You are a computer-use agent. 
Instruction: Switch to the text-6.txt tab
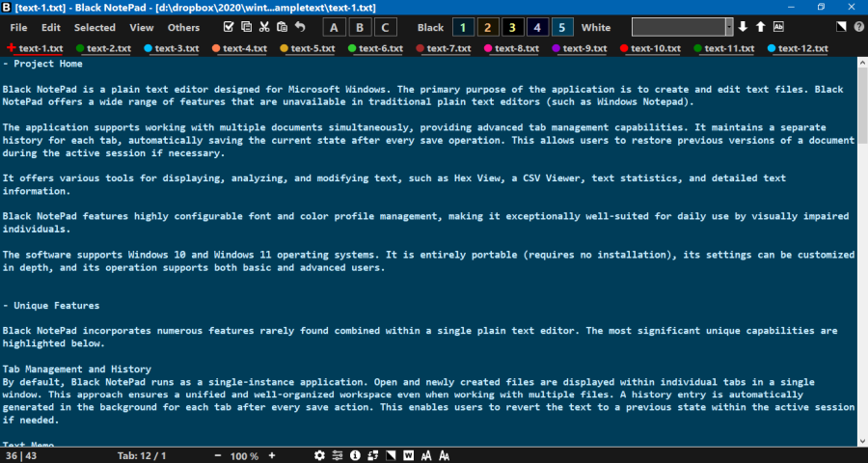[x=375, y=48]
